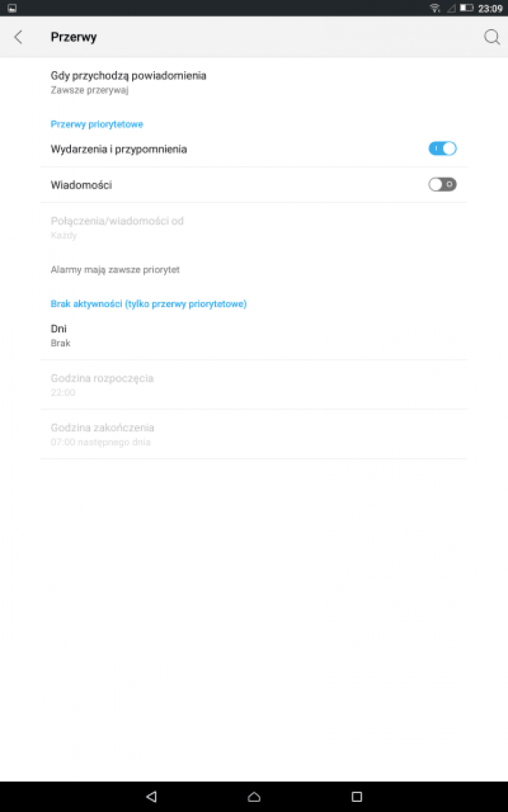The image size is (508, 812).
Task: Open the Dni selection option
Action: 254,336
